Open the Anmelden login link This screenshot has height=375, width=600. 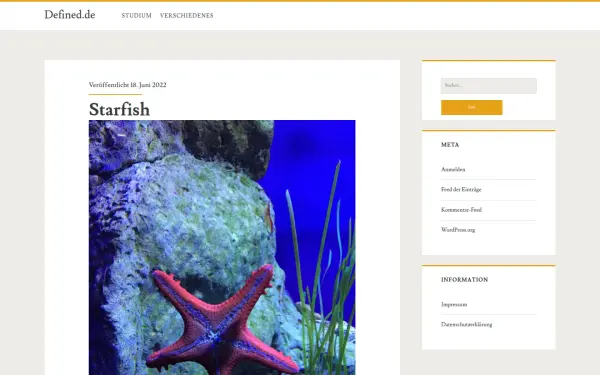(453, 170)
